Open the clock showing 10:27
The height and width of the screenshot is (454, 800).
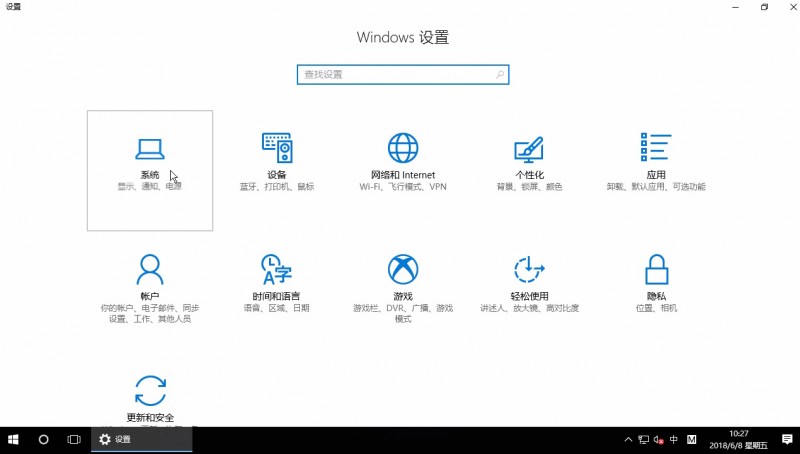click(738, 440)
